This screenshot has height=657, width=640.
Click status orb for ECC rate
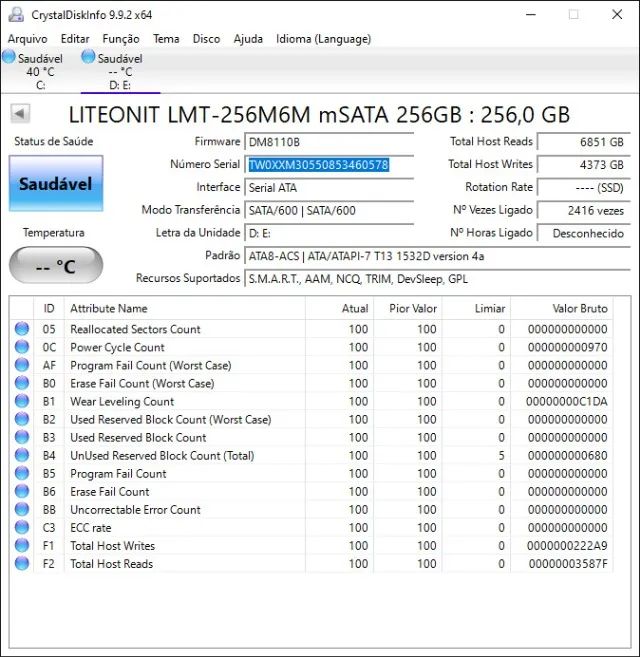tap(22, 527)
